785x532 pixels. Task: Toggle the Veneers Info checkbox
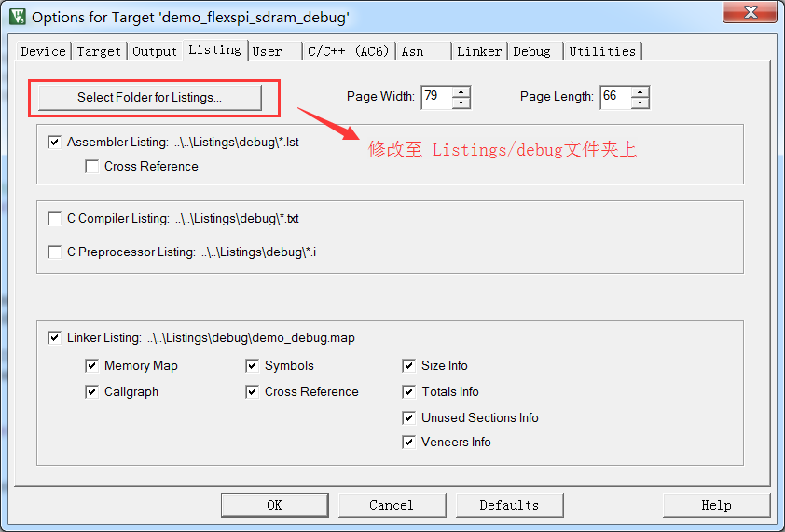408,443
